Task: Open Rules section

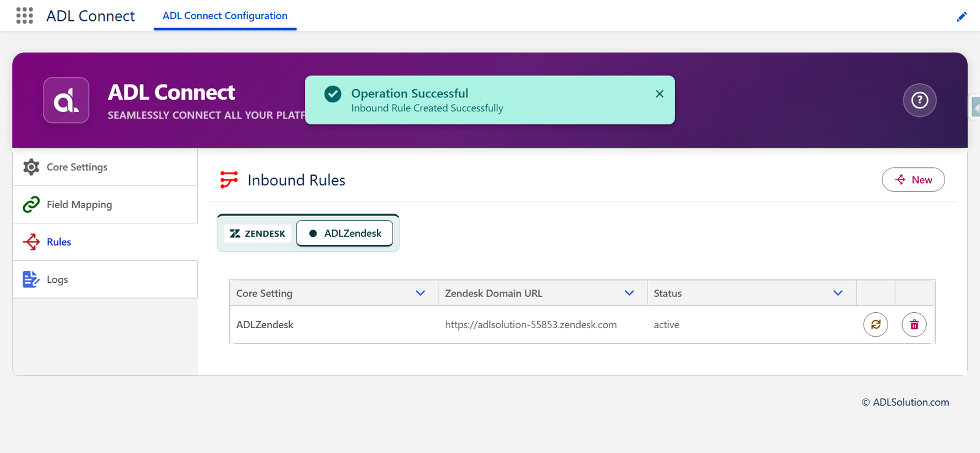Action: click(x=105, y=242)
